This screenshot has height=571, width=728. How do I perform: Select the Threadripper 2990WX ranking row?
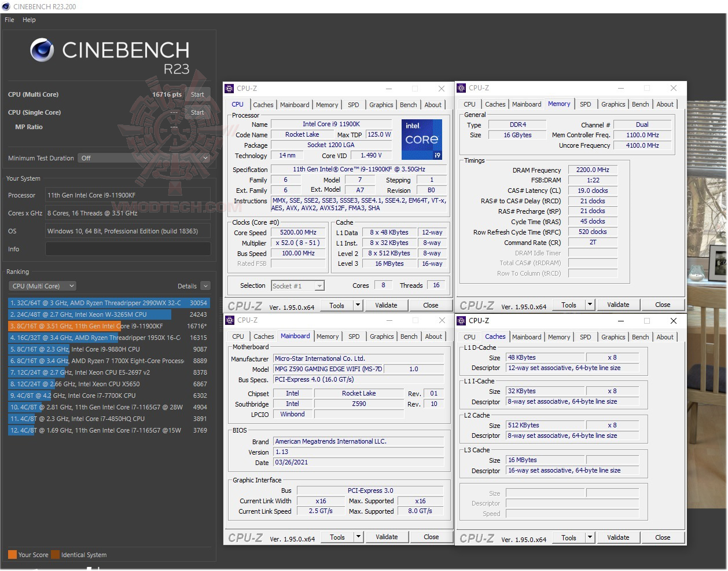click(109, 303)
